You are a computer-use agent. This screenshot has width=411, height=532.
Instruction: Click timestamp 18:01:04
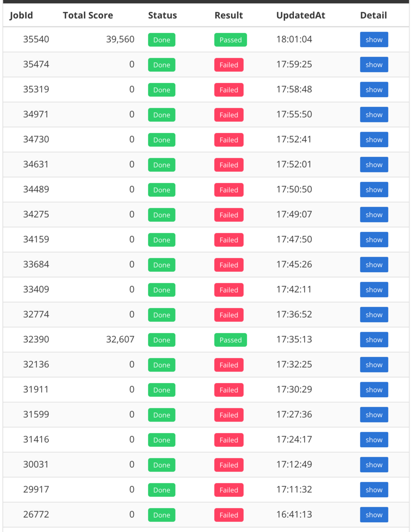point(294,39)
